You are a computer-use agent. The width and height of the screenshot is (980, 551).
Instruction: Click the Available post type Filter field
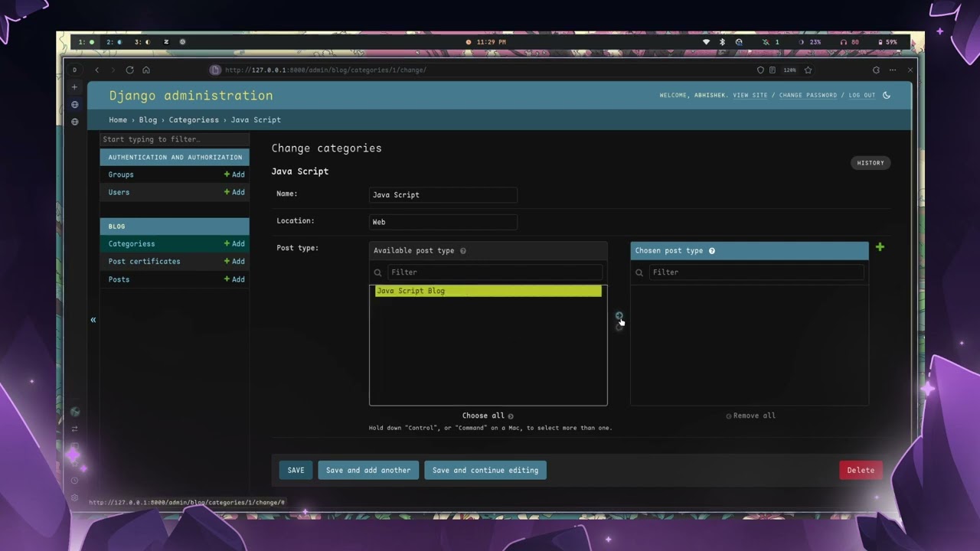495,272
